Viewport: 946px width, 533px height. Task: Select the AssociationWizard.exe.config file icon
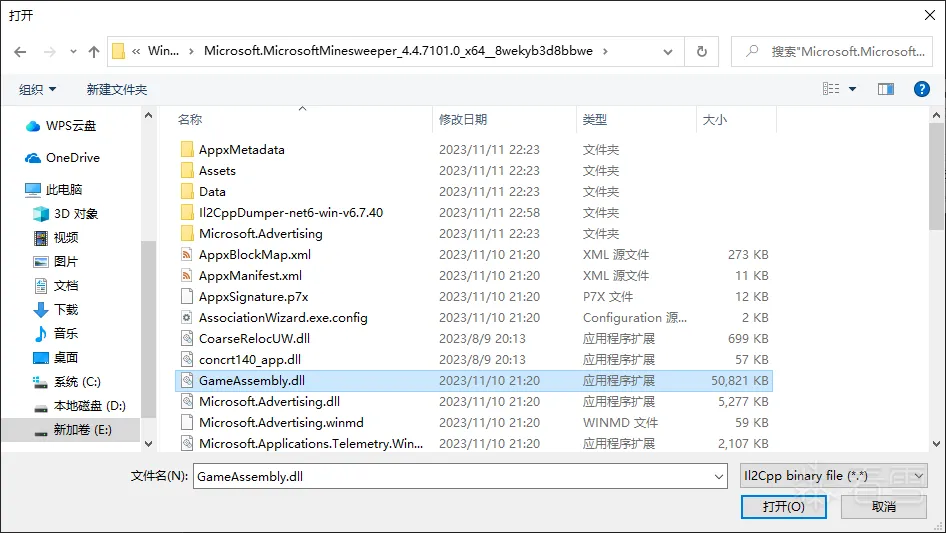[x=187, y=318]
